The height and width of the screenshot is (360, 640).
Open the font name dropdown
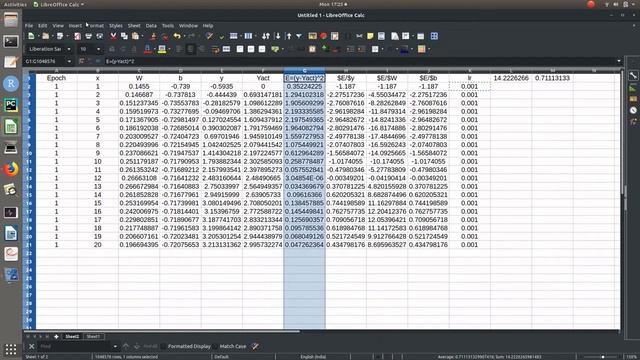pyautogui.click(x=69, y=49)
